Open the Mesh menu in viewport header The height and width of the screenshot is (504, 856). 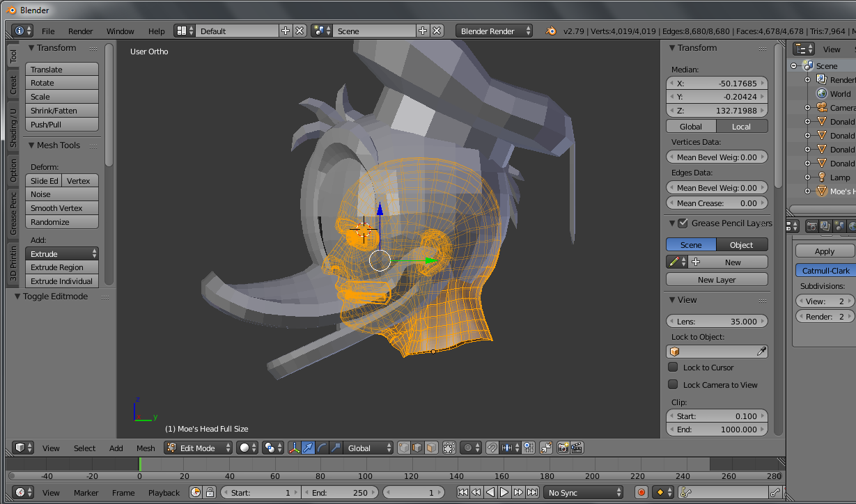[146, 448]
